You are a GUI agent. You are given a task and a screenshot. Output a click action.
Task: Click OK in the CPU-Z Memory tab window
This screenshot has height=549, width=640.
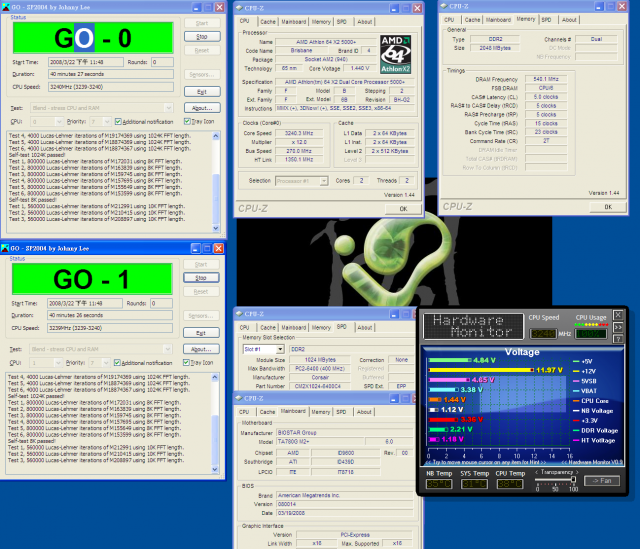coord(608,207)
